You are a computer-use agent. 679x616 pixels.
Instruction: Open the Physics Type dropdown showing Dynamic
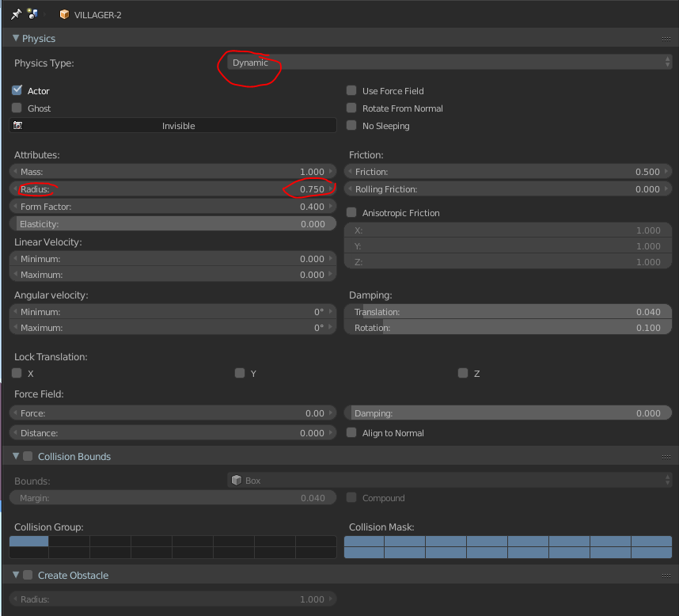(x=450, y=63)
